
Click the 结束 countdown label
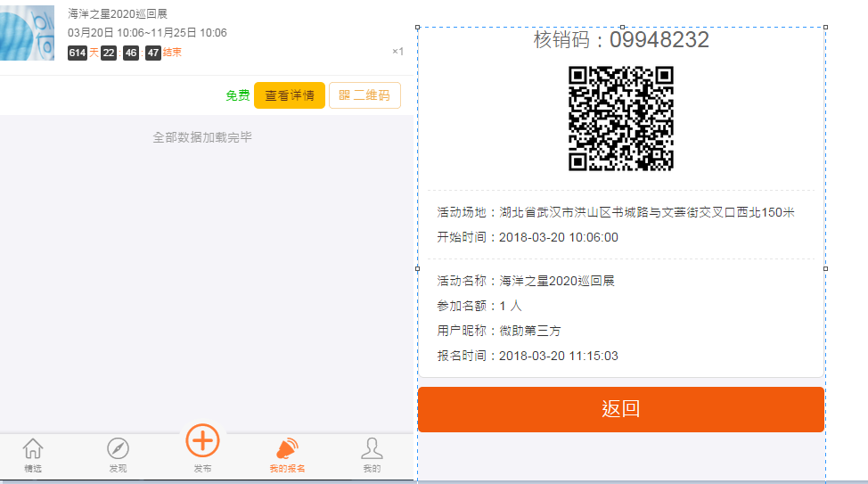(172, 53)
